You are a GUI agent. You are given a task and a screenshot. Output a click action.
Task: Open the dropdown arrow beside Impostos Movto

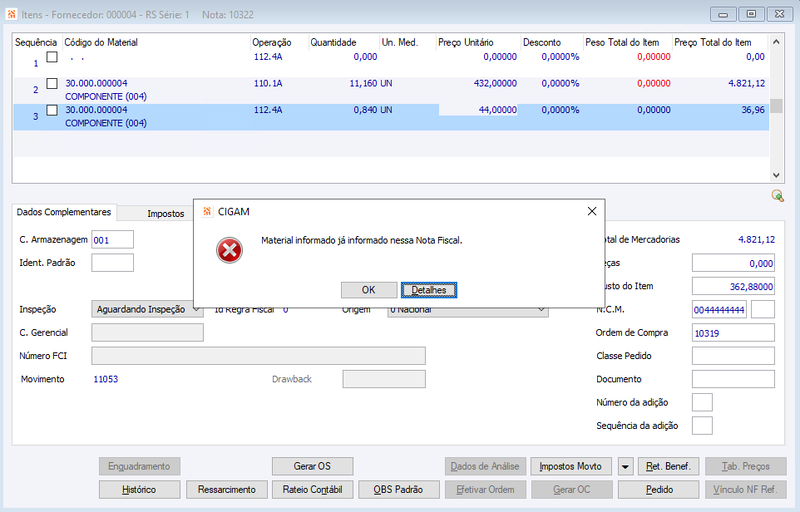[625, 466]
